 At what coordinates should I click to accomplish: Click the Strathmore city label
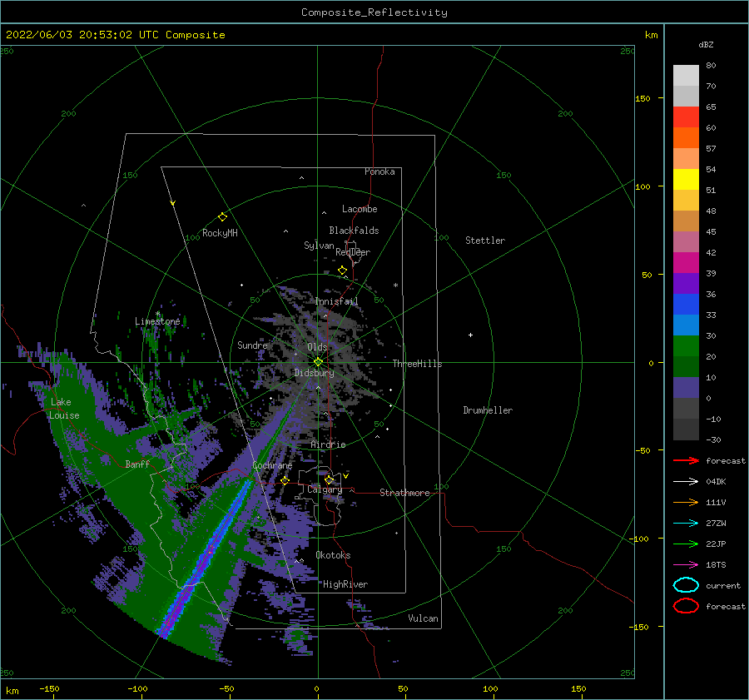point(404,493)
